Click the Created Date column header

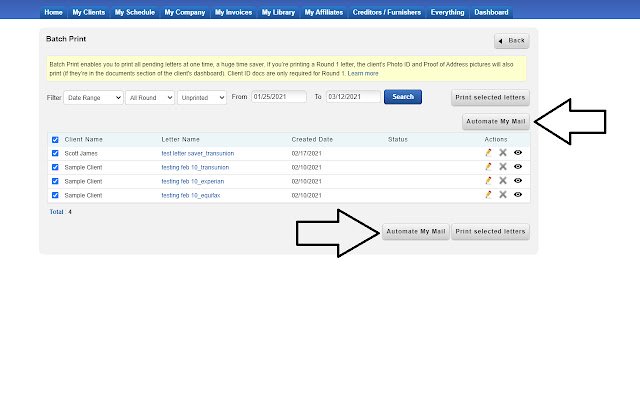coord(312,140)
